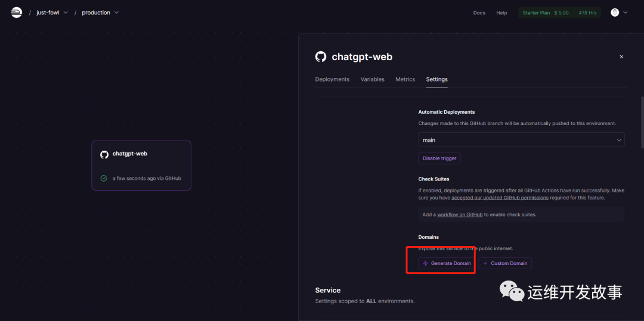Close the chatgpt-web settings panel
Screen dimensions: 644x321
click(x=621, y=57)
